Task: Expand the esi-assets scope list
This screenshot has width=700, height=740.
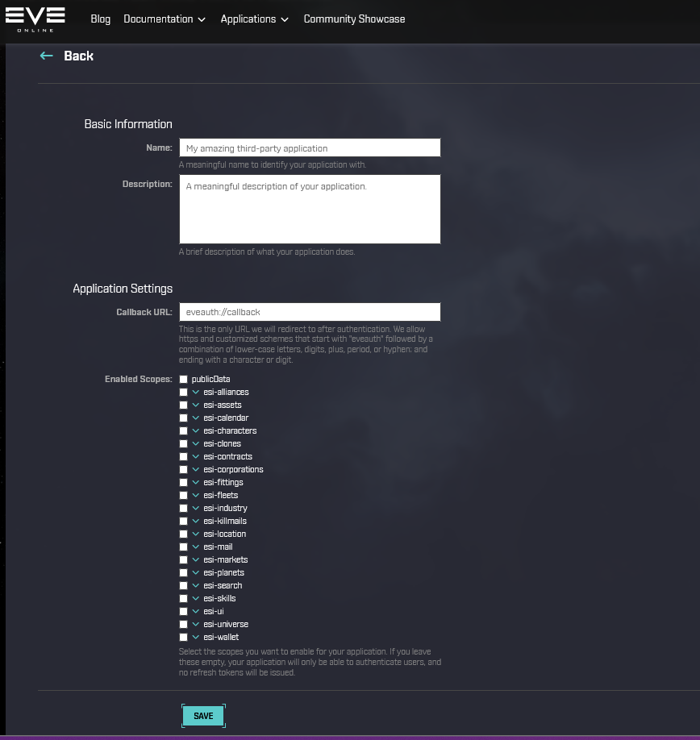Action: [196, 405]
